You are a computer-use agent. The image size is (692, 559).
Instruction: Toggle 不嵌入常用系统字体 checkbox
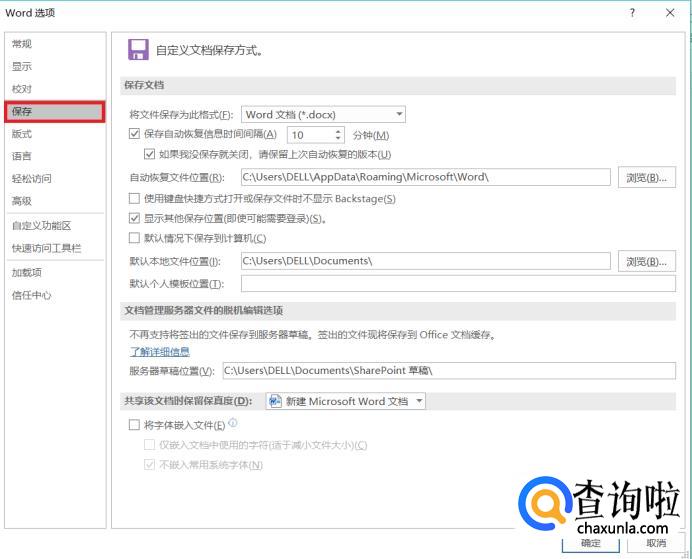149,464
